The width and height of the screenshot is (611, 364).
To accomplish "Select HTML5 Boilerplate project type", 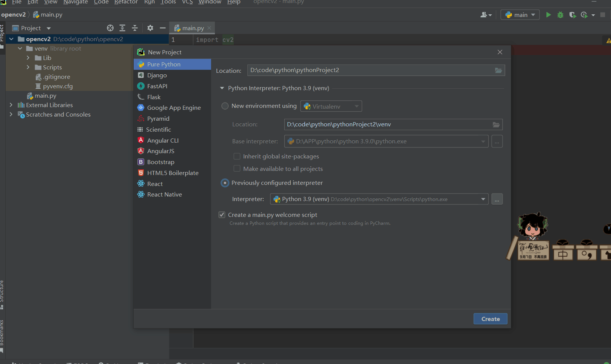I will (172, 173).
